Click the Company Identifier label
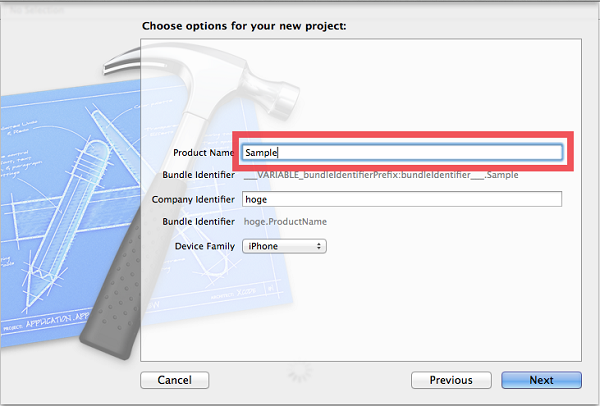Viewport: 600px width, 406px height. [193, 199]
